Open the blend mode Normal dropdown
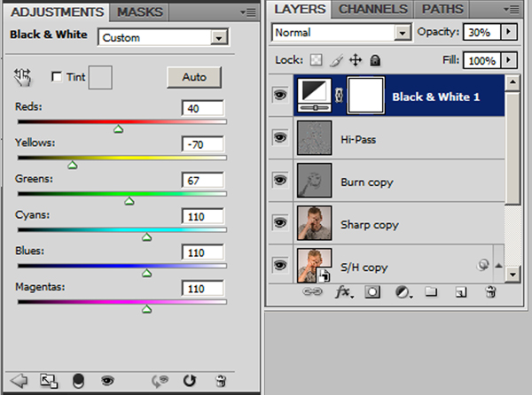Image resolution: width=532 pixels, height=395 pixels. click(399, 32)
